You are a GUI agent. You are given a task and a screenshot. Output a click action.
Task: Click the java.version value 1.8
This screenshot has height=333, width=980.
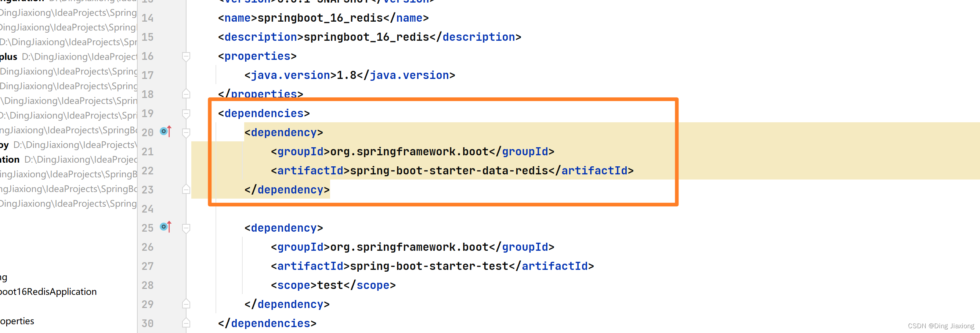click(347, 75)
